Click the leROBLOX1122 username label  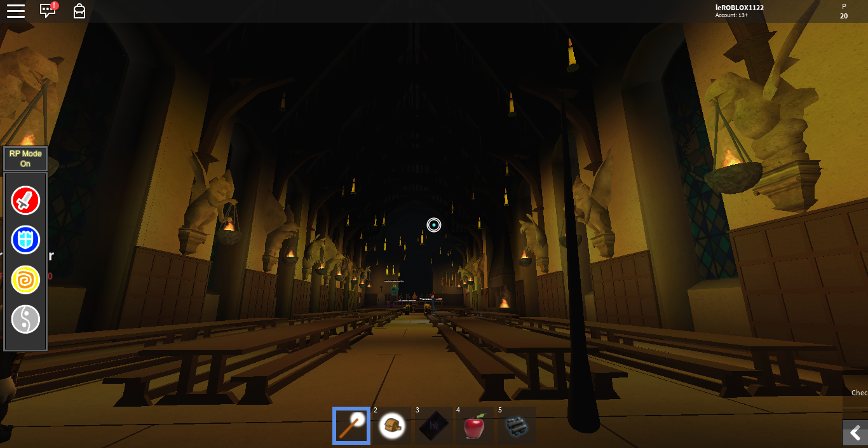(739, 8)
